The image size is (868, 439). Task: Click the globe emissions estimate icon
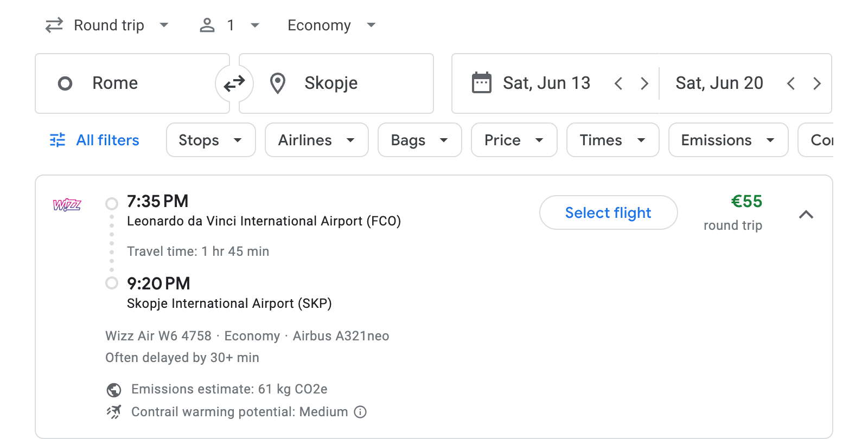pos(114,389)
